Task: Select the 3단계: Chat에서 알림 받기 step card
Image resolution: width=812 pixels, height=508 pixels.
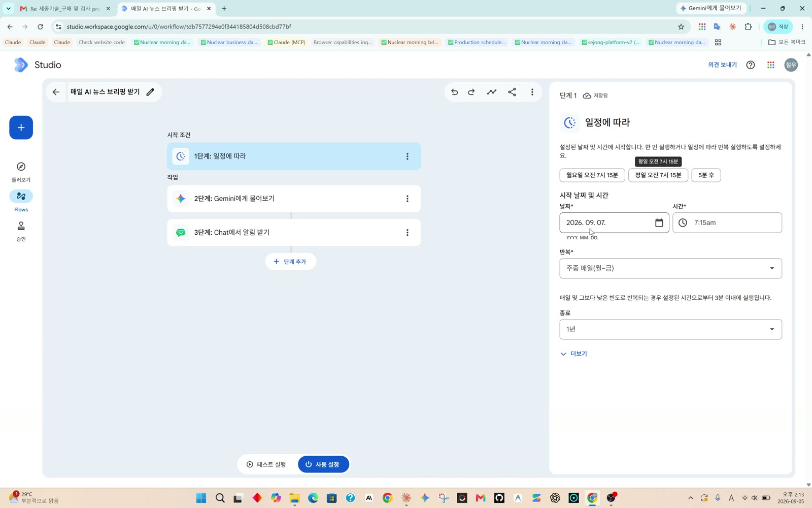Action: (x=294, y=233)
